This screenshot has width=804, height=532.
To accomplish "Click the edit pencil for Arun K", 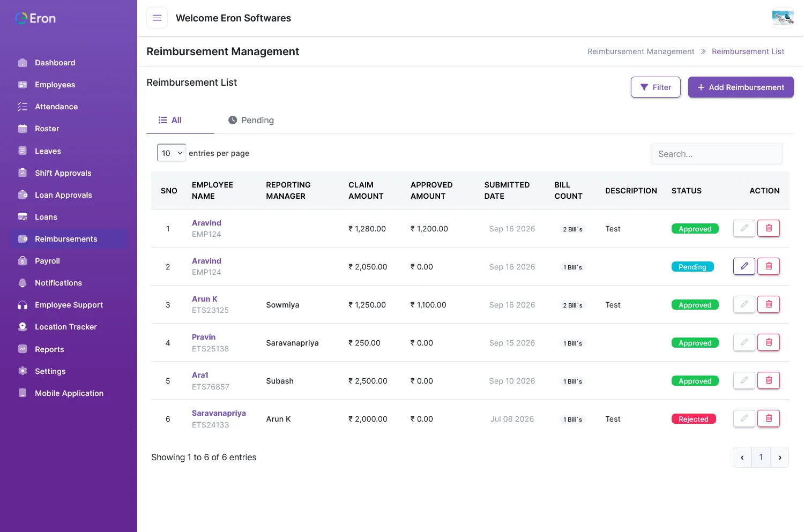I will pyautogui.click(x=744, y=304).
